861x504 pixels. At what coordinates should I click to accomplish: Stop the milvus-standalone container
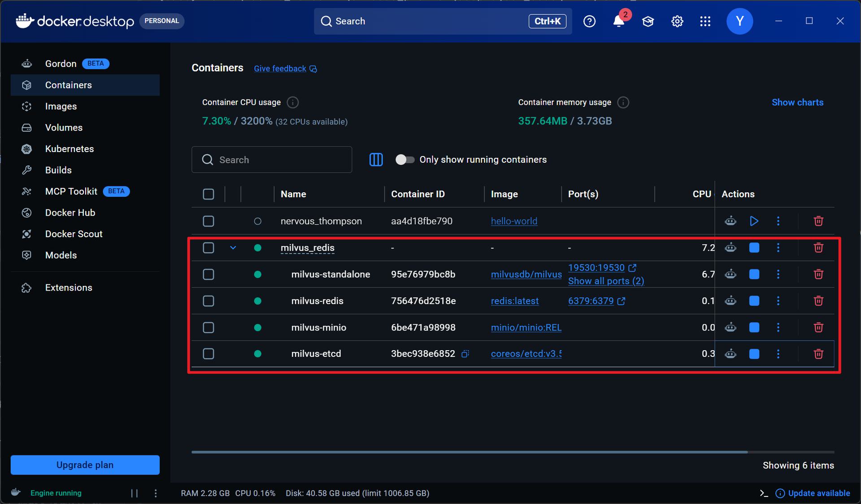(754, 274)
